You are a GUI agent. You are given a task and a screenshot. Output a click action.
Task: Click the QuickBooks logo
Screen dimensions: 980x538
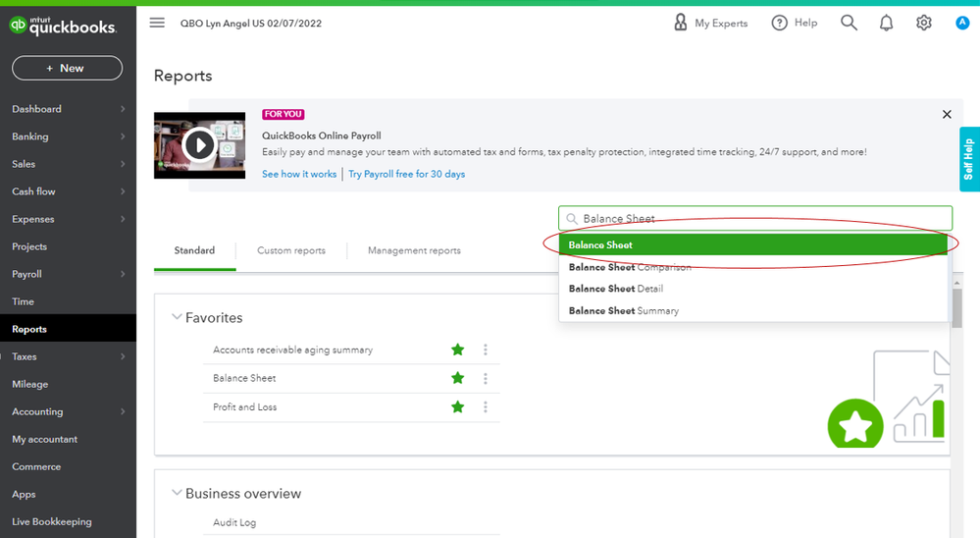(x=63, y=27)
